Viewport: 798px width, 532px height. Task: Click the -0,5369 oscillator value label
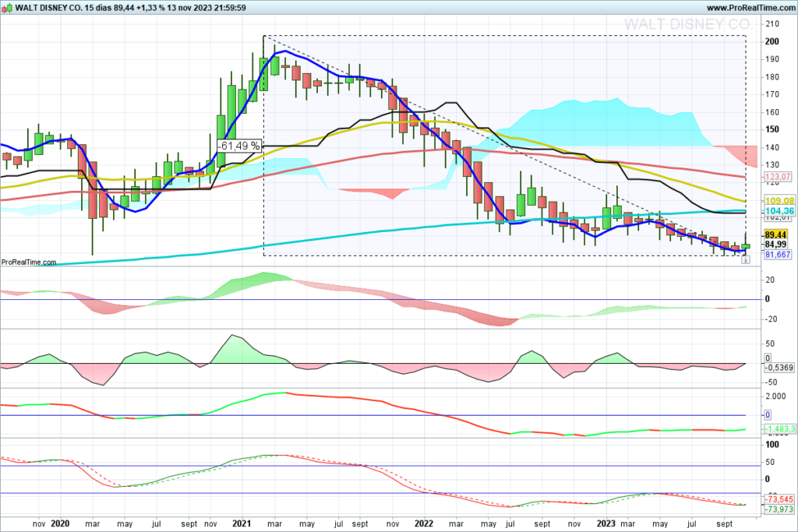click(779, 367)
